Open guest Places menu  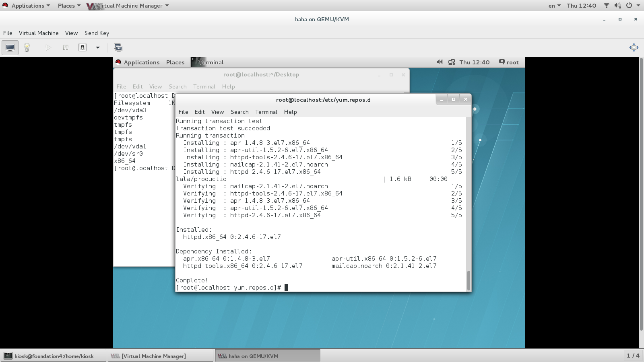(175, 62)
